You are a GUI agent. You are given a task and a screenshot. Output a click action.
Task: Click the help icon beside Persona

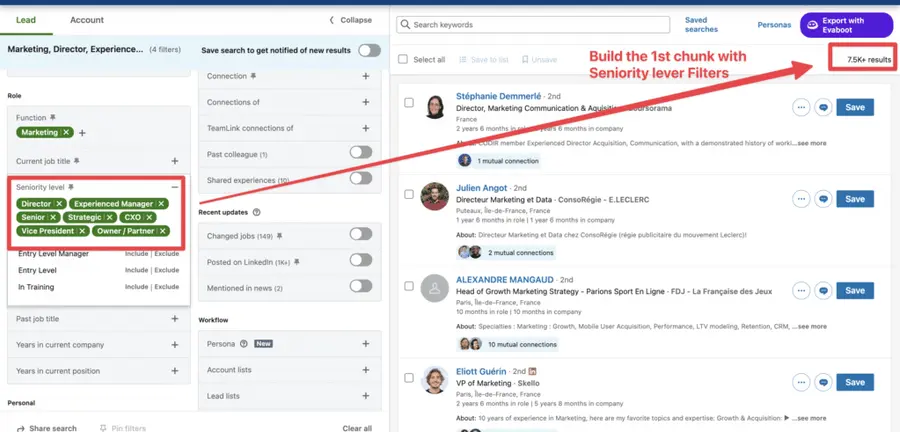(x=243, y=344)
